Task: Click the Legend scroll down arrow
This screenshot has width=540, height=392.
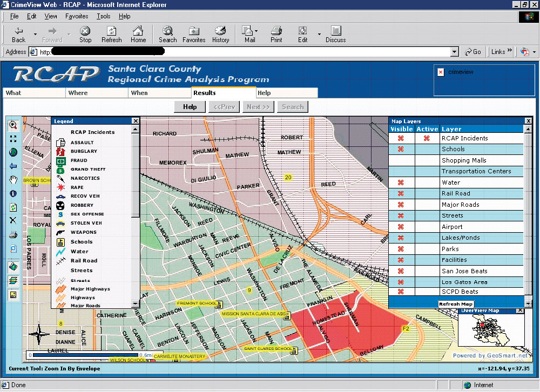Action: 136,304
